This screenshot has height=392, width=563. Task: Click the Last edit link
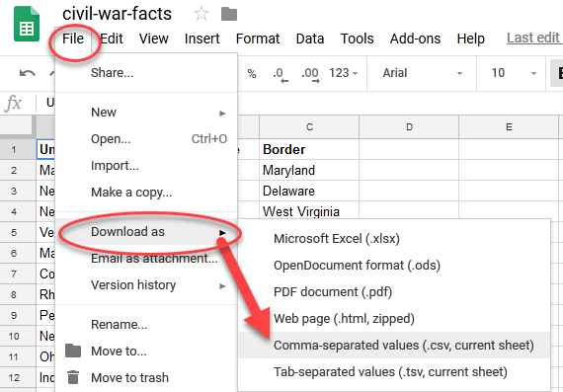tap(534, 39)
